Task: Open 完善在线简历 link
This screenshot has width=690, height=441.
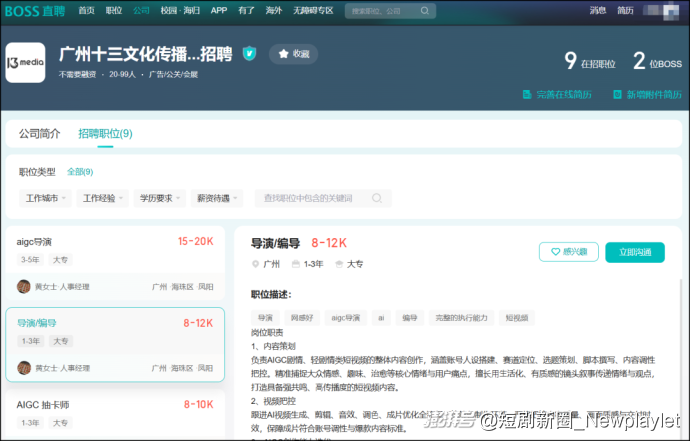Action: pyautogui.click(x=557, y=94)
